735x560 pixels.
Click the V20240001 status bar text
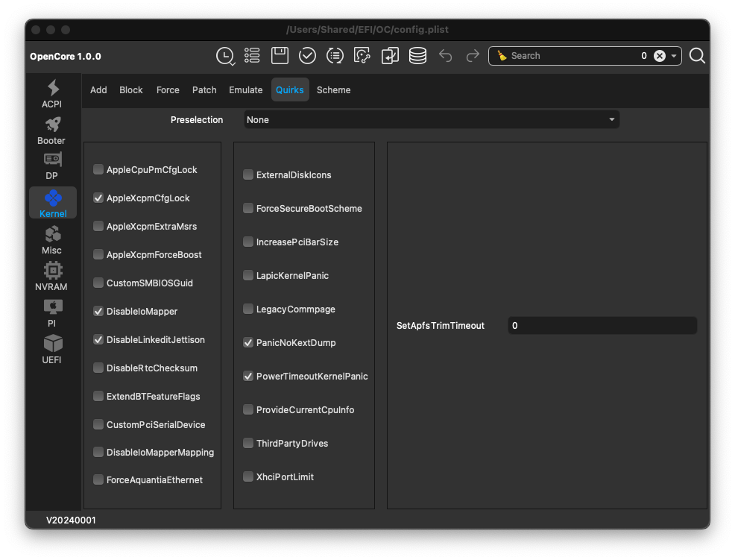[x=71, y=520]
